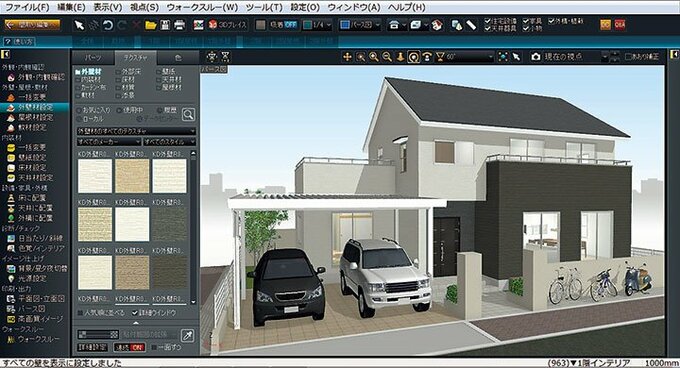Click the magnifier search button in texture panel
This screenshot has height=368, width=680.
tap(188, 114)
